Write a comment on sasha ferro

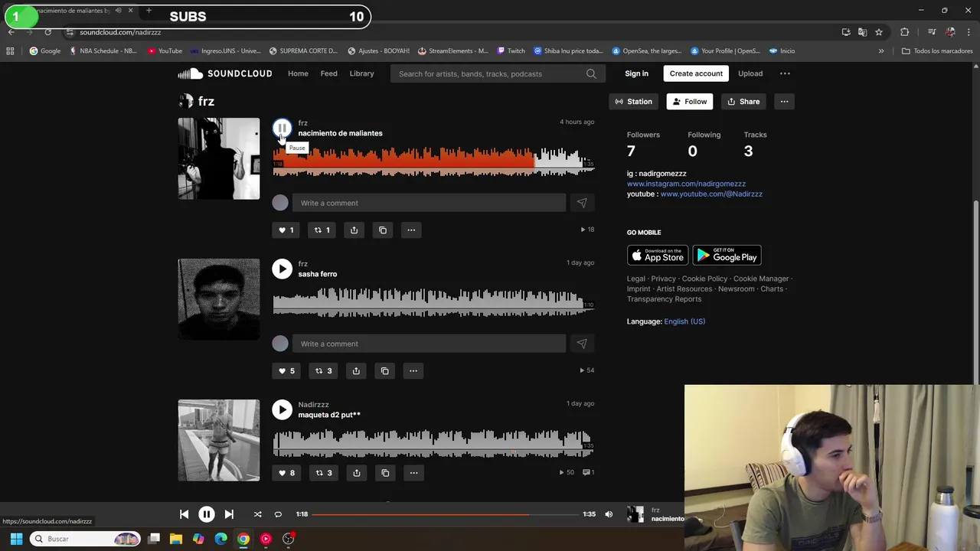[429, 344]
